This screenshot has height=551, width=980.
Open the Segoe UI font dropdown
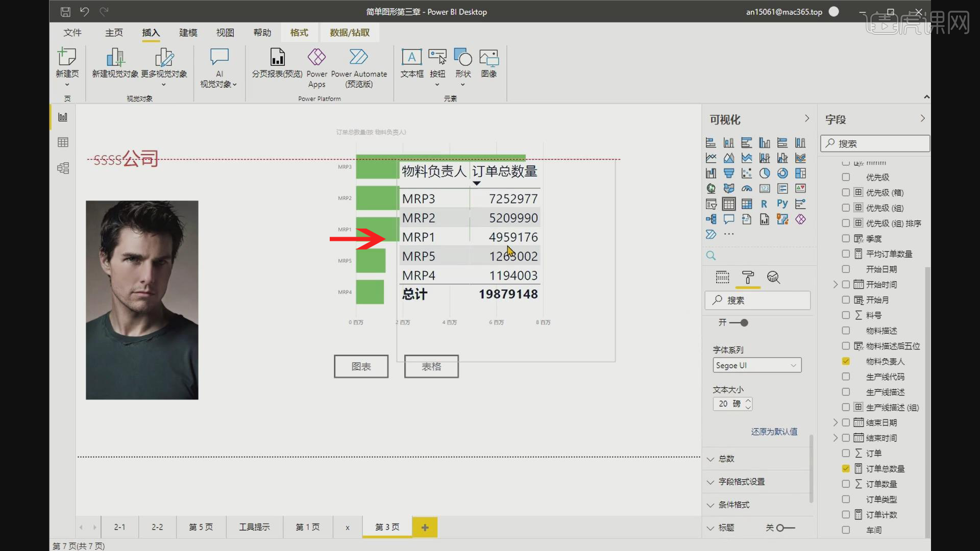[756, 365]
